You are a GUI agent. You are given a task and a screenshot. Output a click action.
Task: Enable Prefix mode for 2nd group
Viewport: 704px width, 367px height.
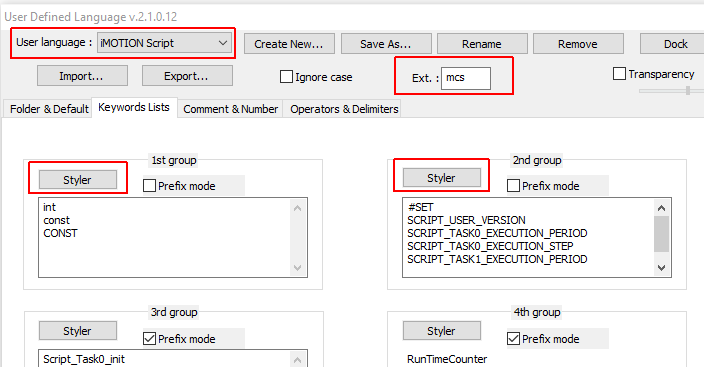[x=513, y=186]
